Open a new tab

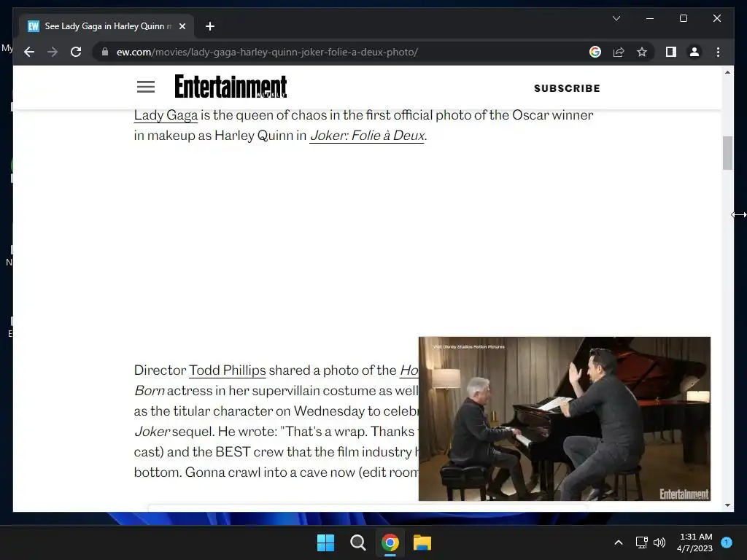point(210,26)
